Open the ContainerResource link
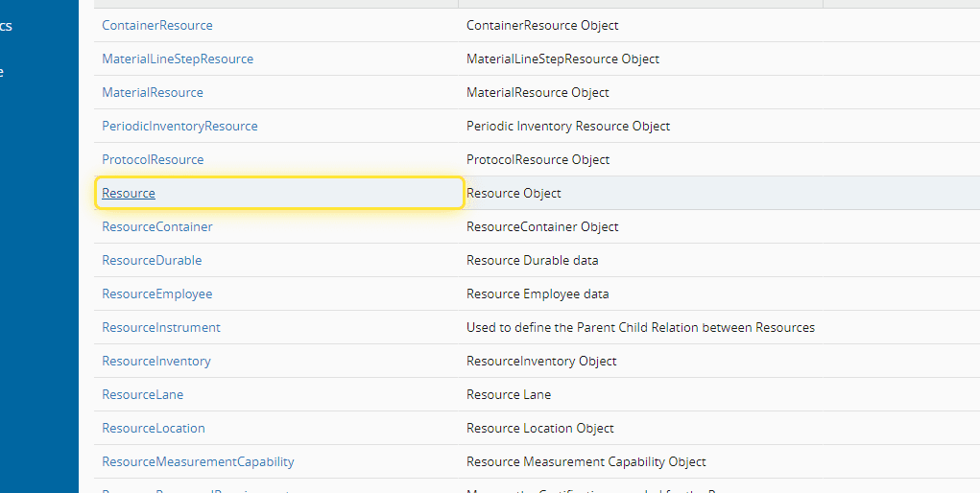 coord(157,25)
